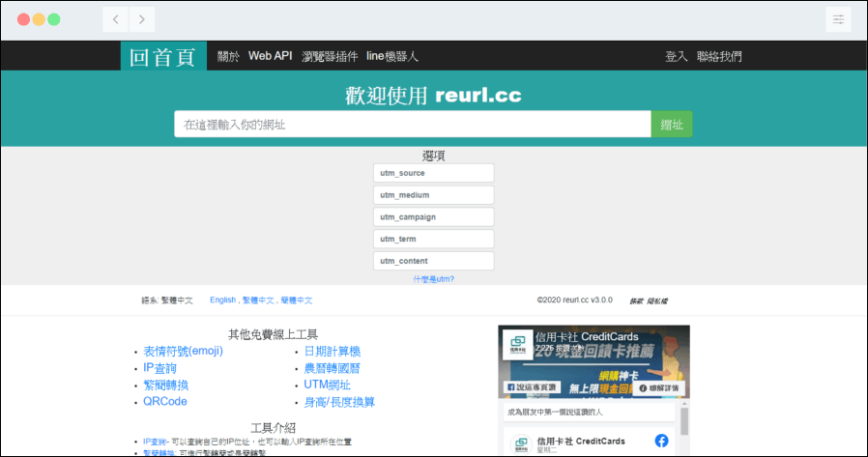This screenshot has height=457, width=868.
Task: Click the 其他免費線上工具 heading
Action: [273, 334]
